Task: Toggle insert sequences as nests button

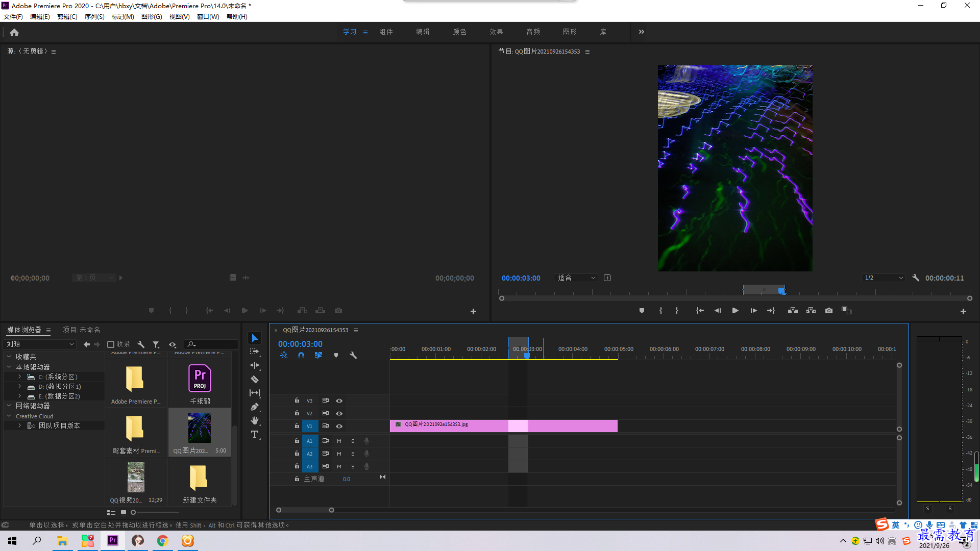Action: (284, 355)
